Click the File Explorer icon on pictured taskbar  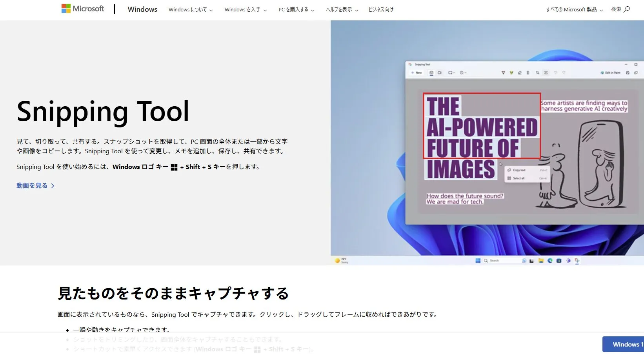click(541, 260)
